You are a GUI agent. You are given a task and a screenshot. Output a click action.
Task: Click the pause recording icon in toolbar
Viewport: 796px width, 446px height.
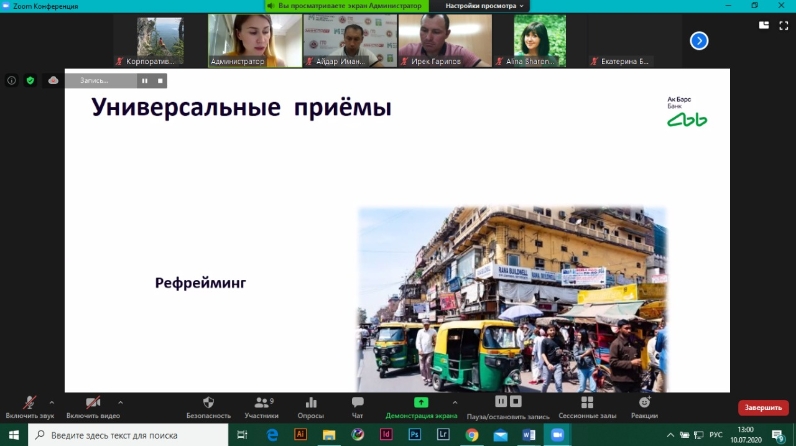tap(501, 401)
